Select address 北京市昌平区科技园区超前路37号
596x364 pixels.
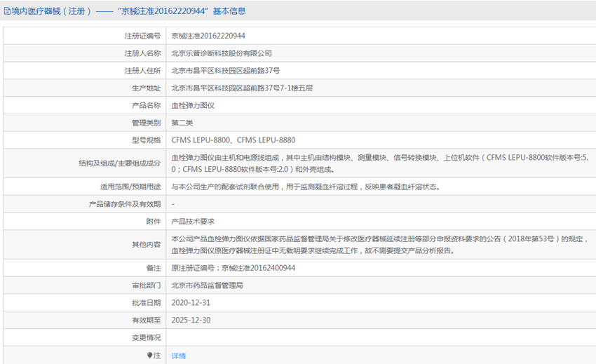click(x=225, y=71)
